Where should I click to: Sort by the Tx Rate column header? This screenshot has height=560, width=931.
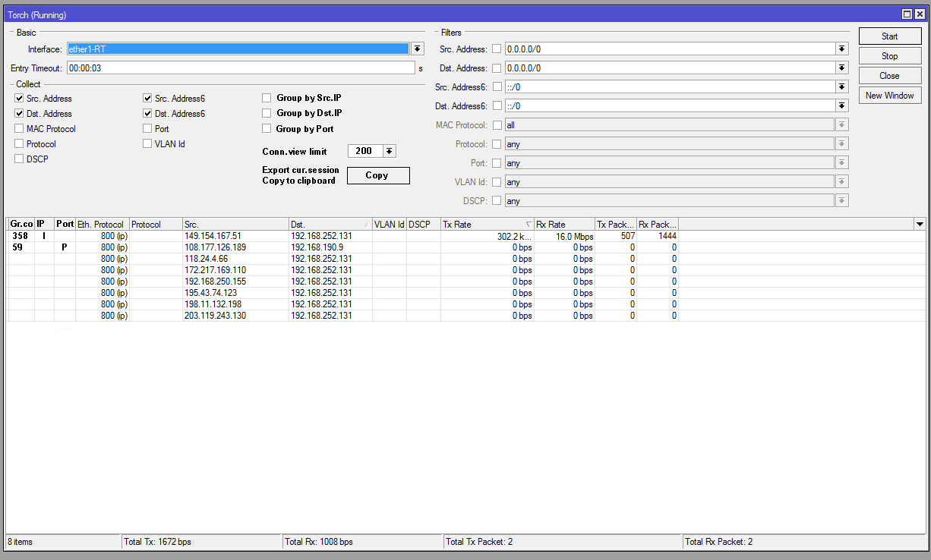(488, 225)
